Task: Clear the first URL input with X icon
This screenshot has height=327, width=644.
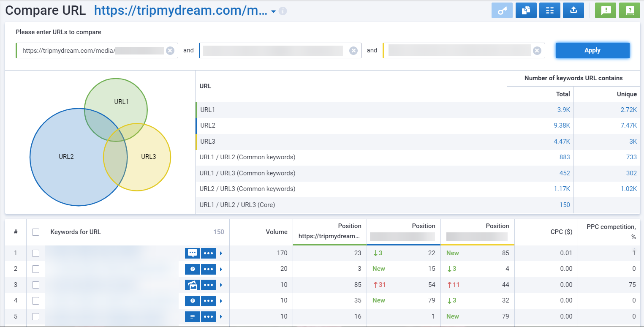Action: tap(170, 51)
